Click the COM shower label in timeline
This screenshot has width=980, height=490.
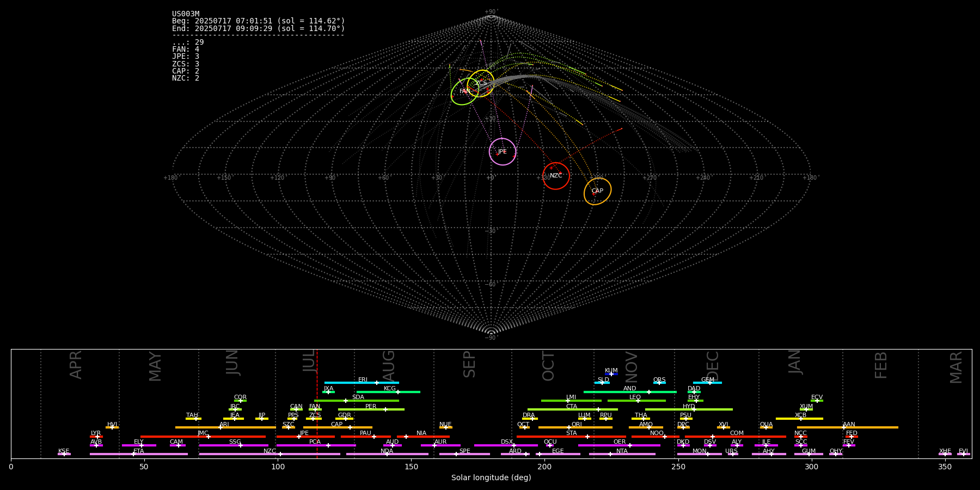pyautogui.click(x=737, y=433)
